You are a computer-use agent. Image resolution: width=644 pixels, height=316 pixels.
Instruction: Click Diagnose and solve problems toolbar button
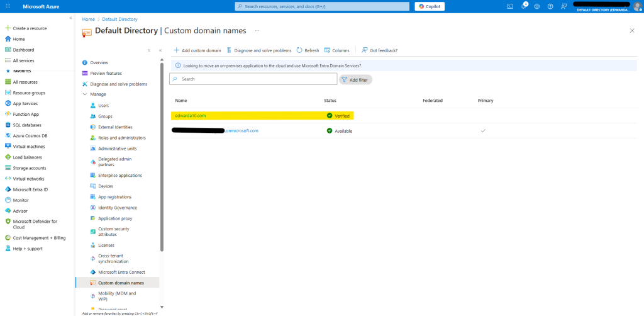258,50
